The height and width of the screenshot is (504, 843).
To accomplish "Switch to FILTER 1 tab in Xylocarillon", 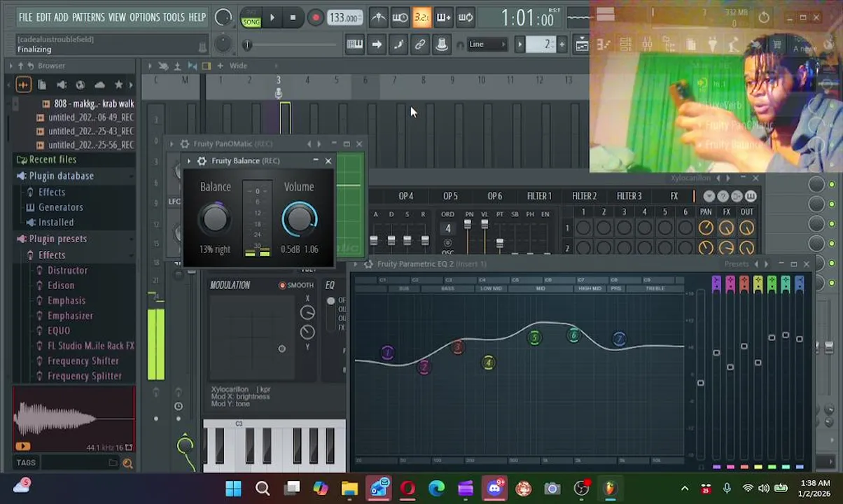I will [539, 196].
